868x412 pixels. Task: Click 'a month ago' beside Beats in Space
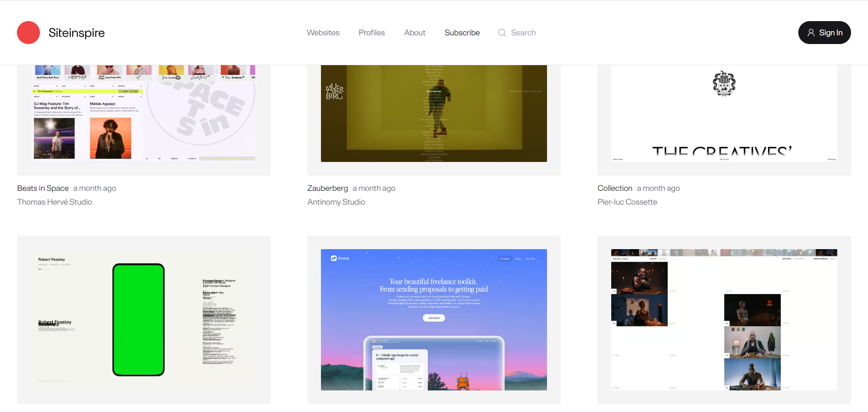click(x=95, y=188)
